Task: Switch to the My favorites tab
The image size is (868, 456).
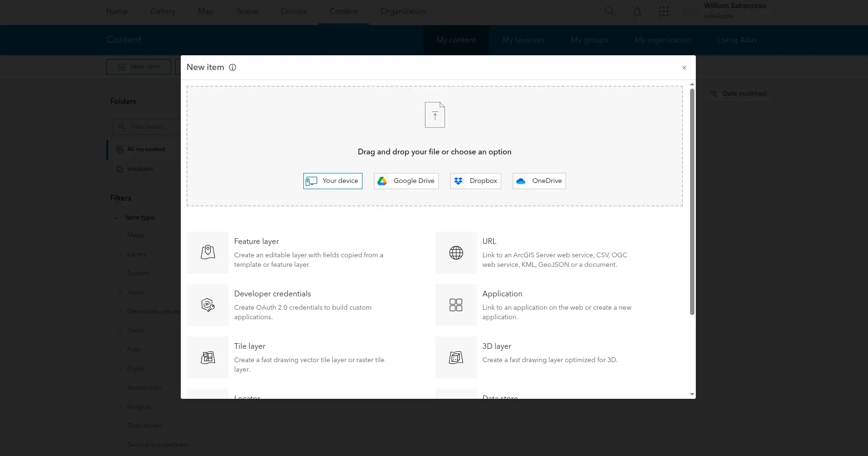Action: pos(523,40)
